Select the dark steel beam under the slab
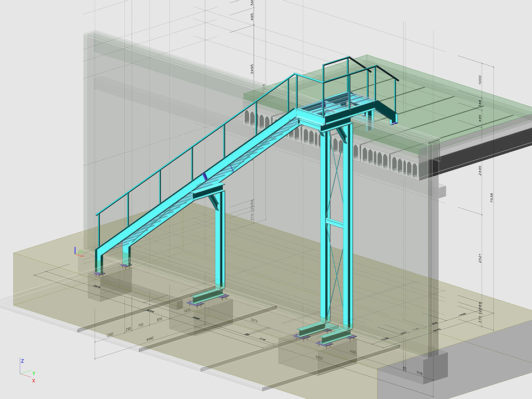The width and height of the screenshot is (532, 399). (488, 148)
